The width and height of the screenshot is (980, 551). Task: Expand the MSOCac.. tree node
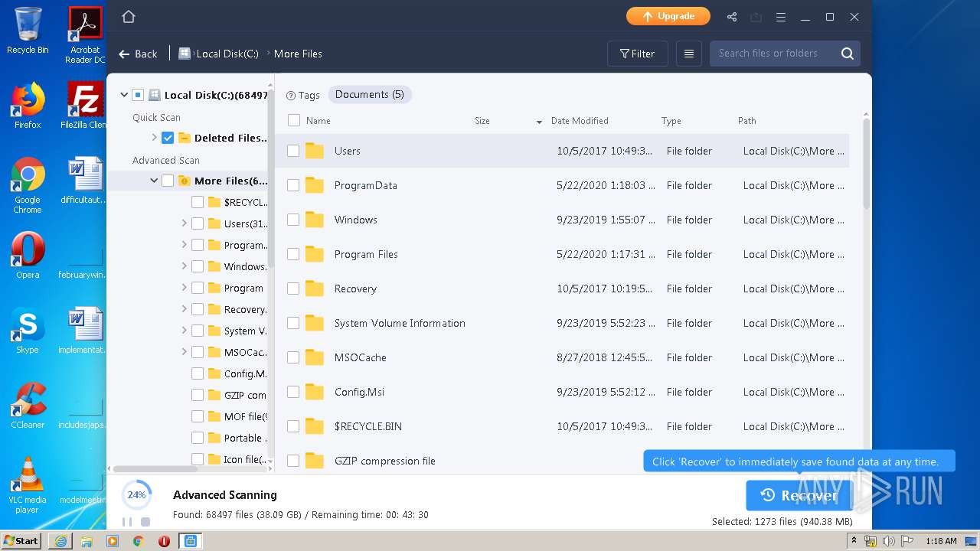pyautogui.click(x=184, y=352)
